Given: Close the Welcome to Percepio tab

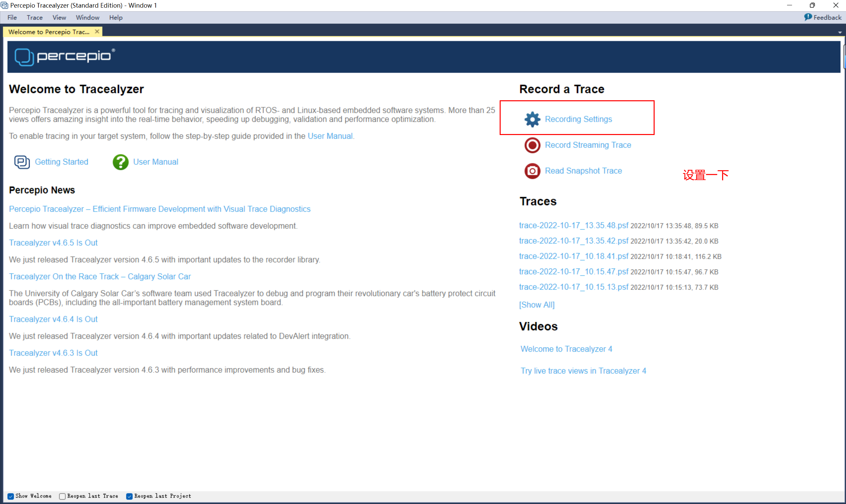Looking at the screenshot, I should click(97, 31).
